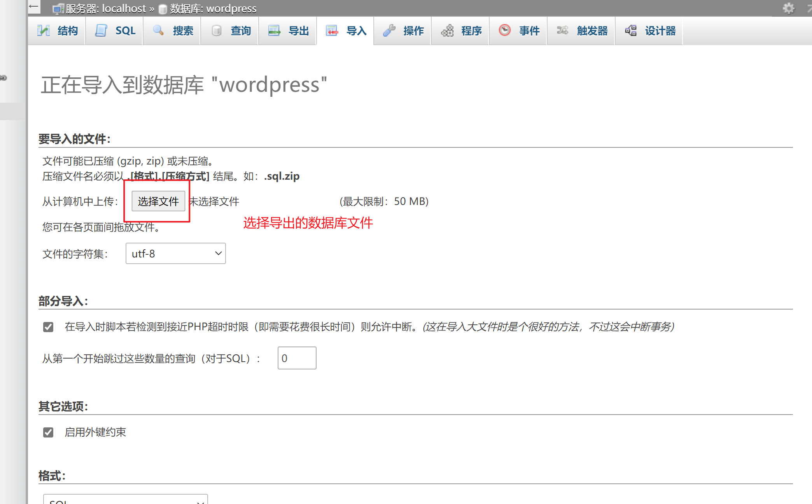Click the 未选择文件 label
The image size is (812, 504).
(x=214, y=201)
